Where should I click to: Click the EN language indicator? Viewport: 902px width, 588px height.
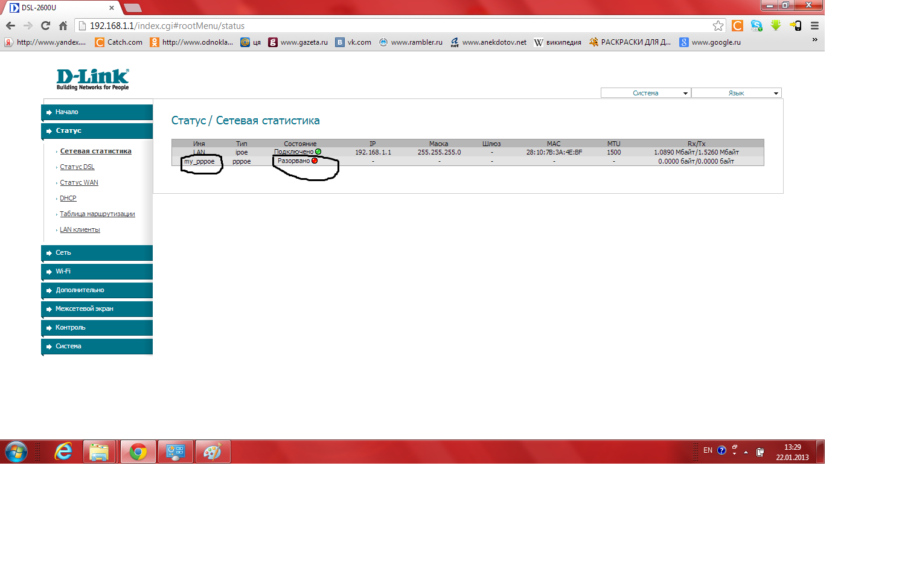(708, 450)
